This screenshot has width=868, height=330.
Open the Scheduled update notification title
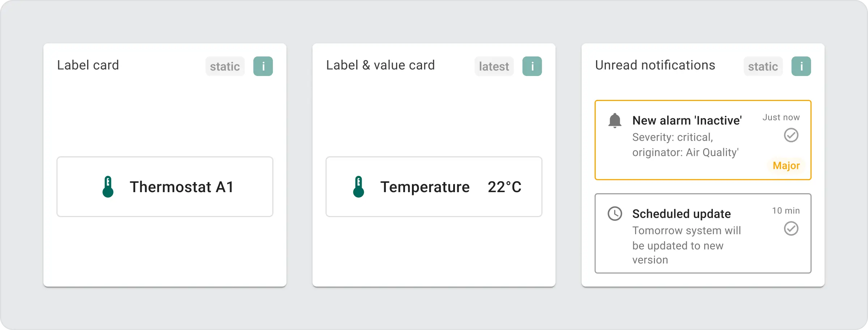pyautogui.click(x=681, y=214)
